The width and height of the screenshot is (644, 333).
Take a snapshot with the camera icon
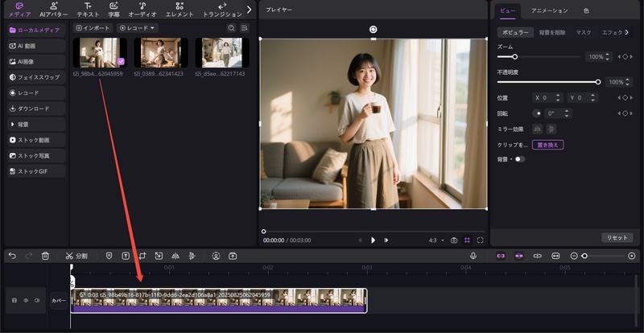pos(454,240)
